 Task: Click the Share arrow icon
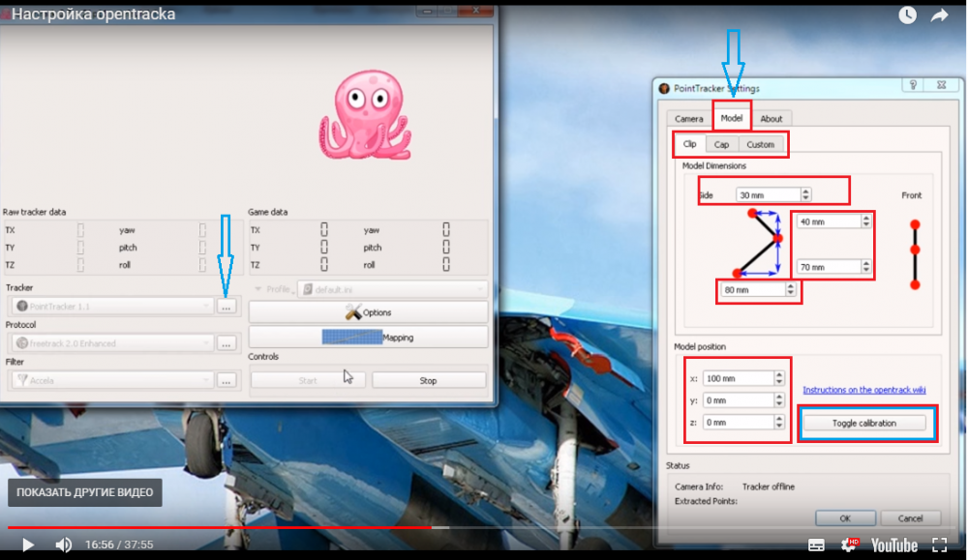[939, 15]
